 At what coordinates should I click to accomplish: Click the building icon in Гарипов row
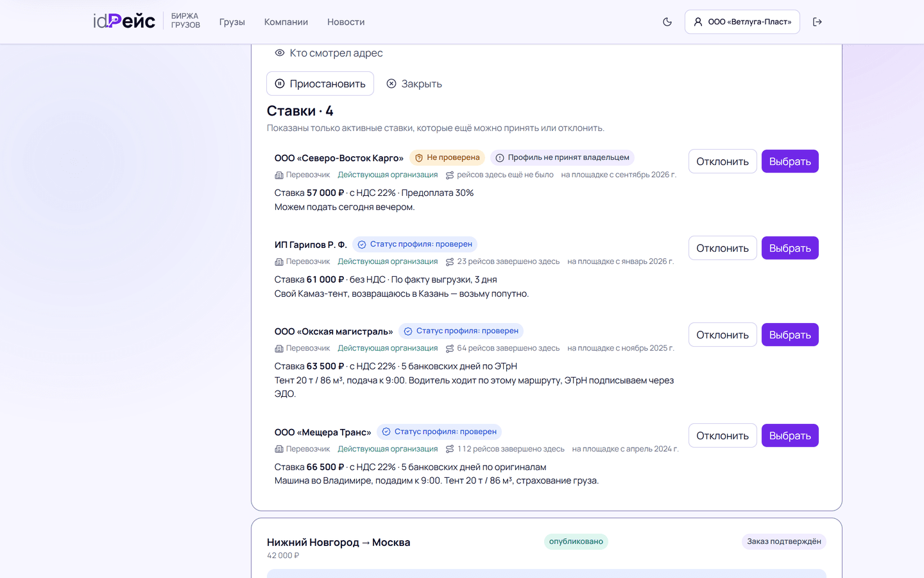(x=279, y=262)
